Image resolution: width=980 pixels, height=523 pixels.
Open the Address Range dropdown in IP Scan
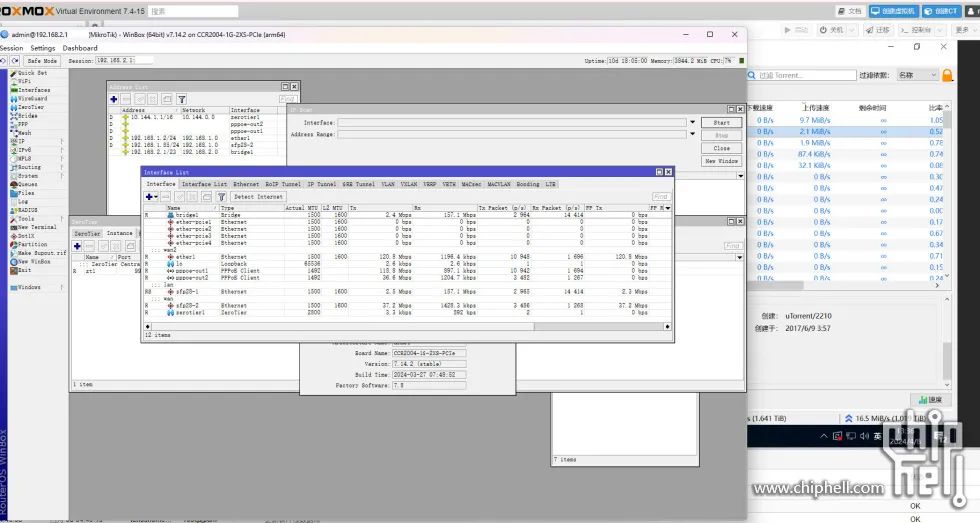[x=692, y=134]
